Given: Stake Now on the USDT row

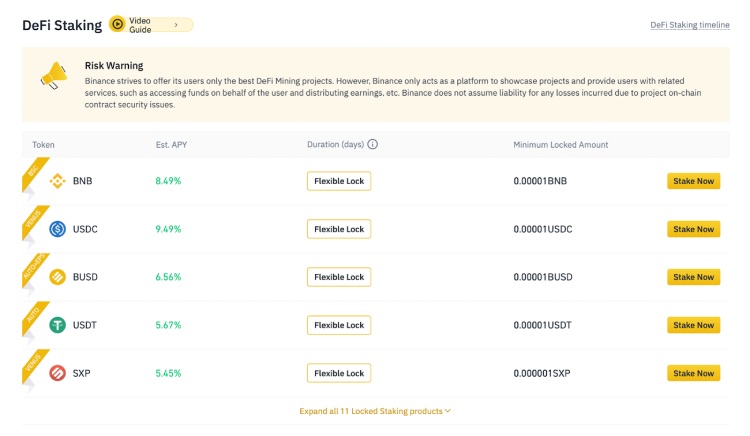Looking at the screenshot, I should point(694,325).
